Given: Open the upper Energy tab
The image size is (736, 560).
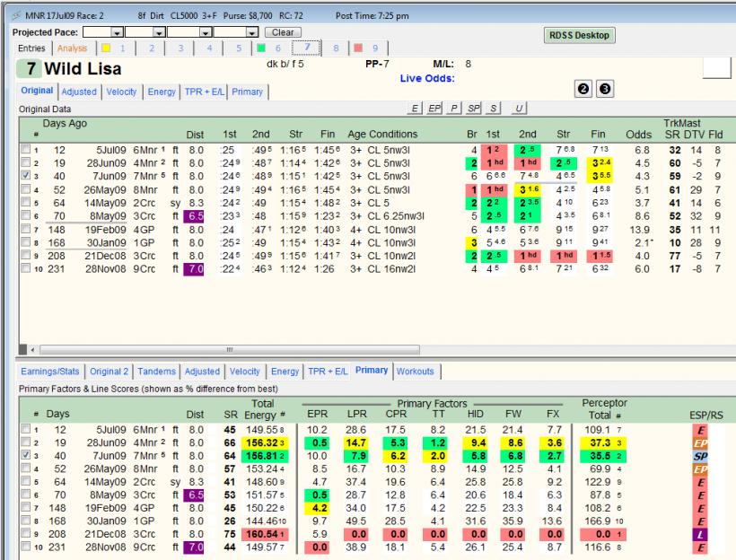Looking at the screenshot, I should [x=162, y=92].
